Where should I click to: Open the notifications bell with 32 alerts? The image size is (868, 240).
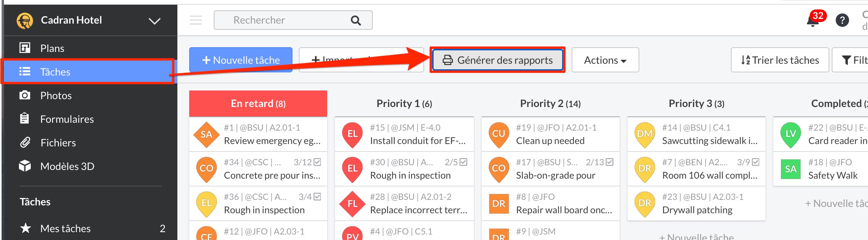click(x=813, y=20)
